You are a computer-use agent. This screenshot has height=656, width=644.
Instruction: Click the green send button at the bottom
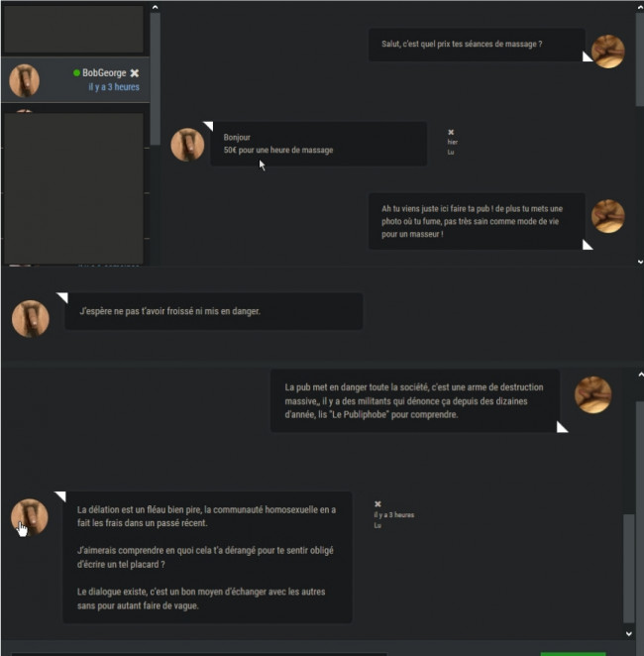coord(573,654)
